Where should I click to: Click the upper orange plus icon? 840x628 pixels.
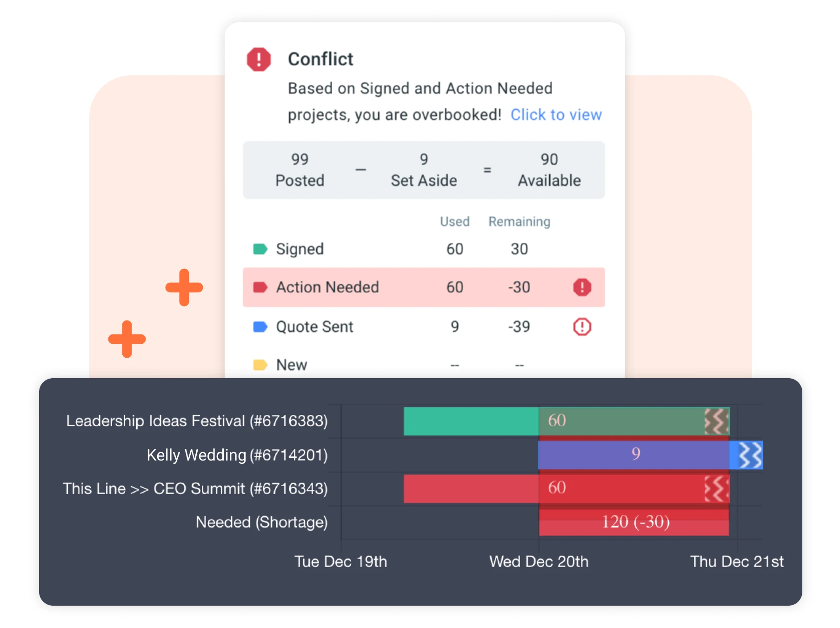click(184, 287)
